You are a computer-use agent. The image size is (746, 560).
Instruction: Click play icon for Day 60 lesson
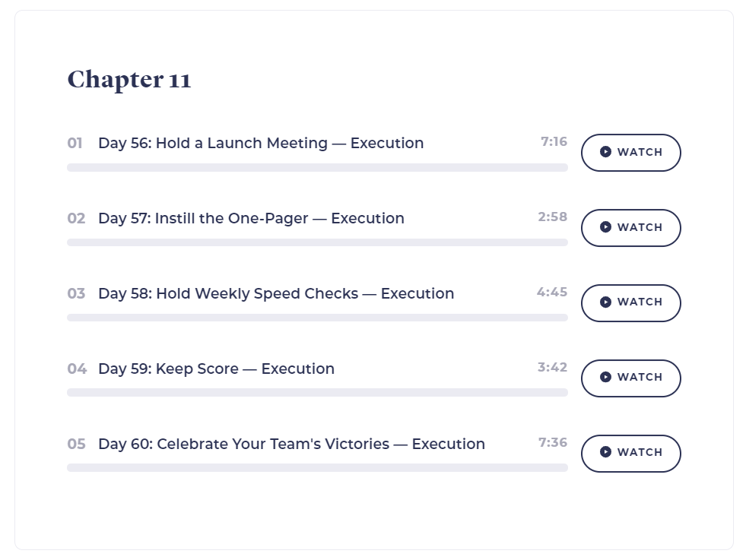pyautogui.click(x=605, y=452)
